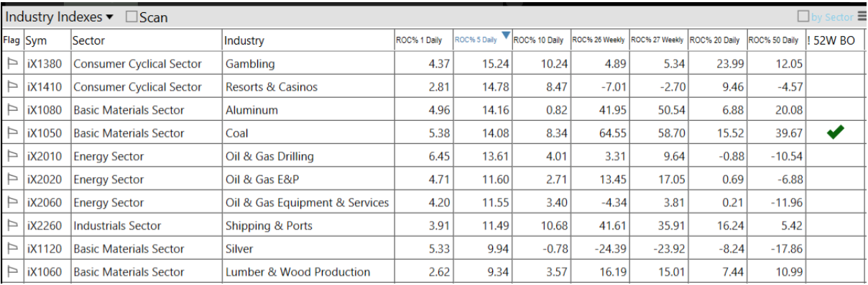Select Oil & Gas Equipment & Services row

click(x=433, y=202)
